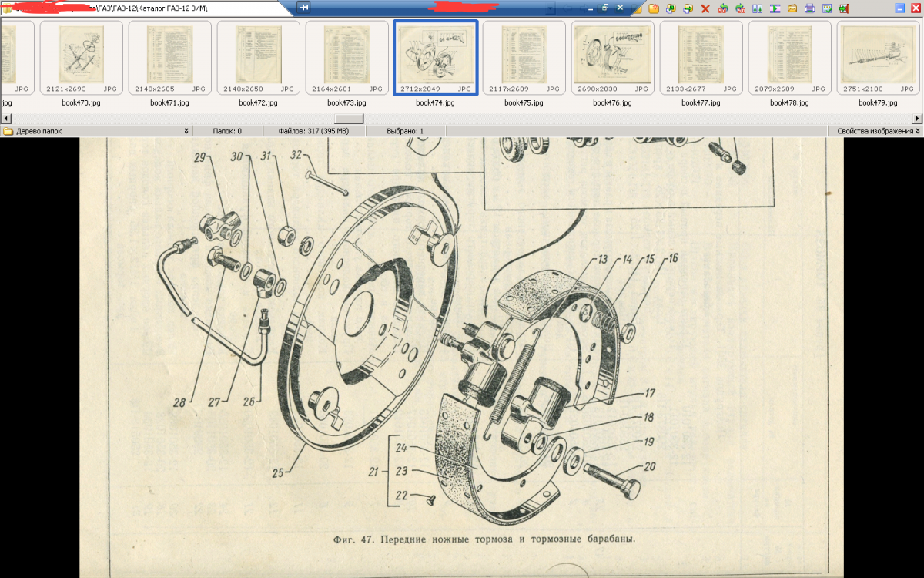Click the move to folder icon
Screen dimensions: 924x578
(688, 8)
